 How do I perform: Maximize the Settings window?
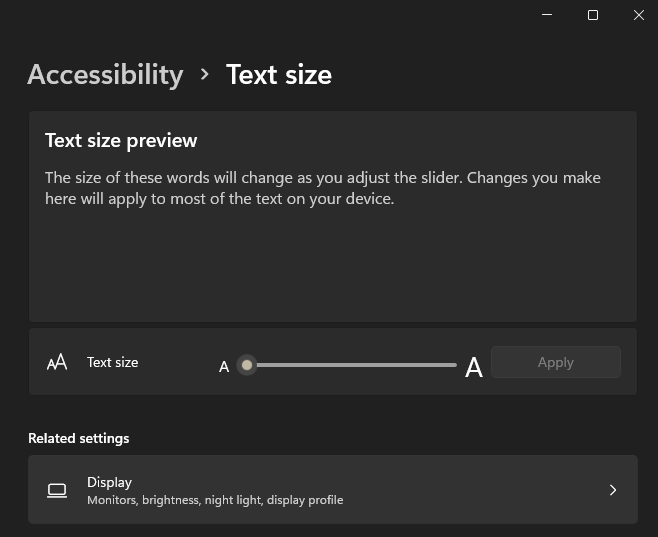point(593,15)
